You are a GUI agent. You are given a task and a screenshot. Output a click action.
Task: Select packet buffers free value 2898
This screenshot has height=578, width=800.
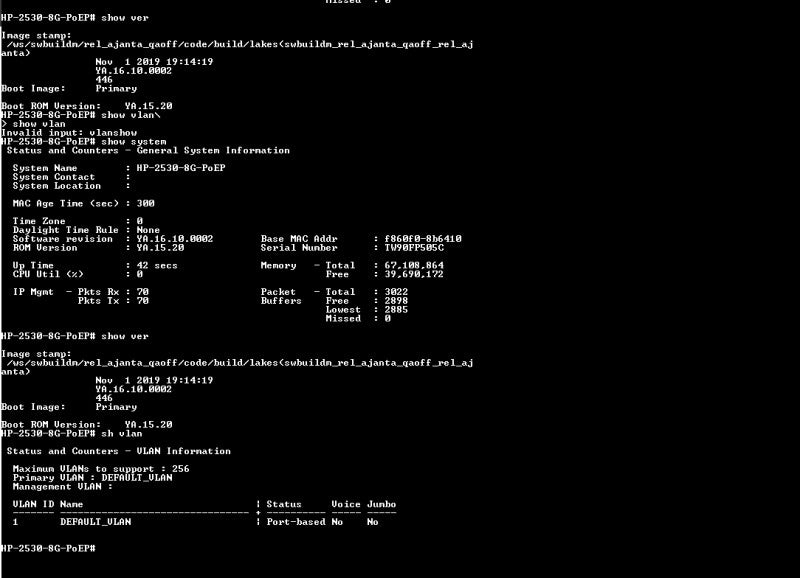(x=396, y=301)
